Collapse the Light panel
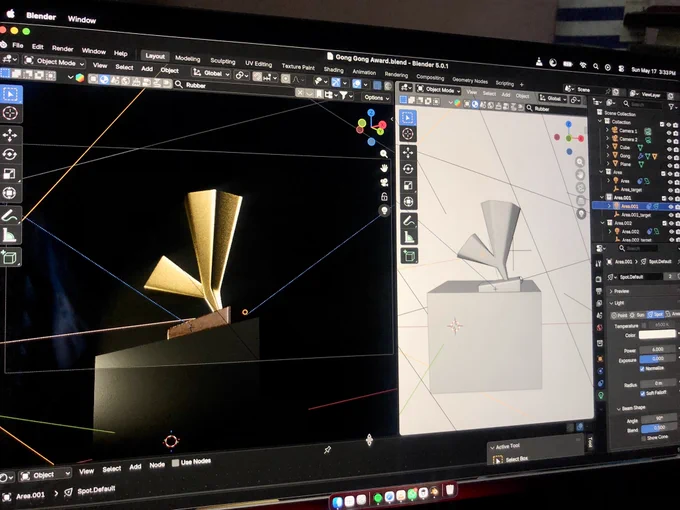The height and width of the screenshot is (510, 680). click(x=611, y=303)
